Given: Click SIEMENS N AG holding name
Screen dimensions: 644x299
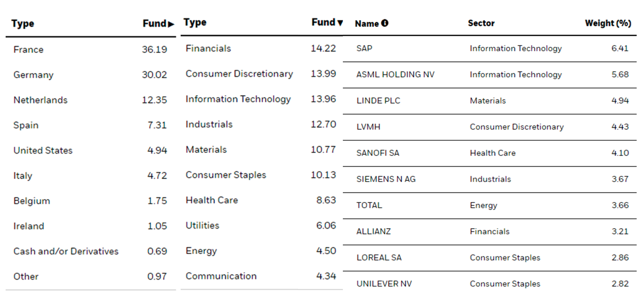Looking at the screenshot, I should click(x=386, y=179).
